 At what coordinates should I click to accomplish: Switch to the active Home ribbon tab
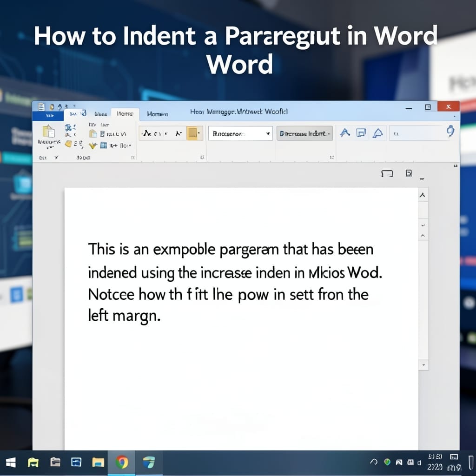(x=125, y=113)
